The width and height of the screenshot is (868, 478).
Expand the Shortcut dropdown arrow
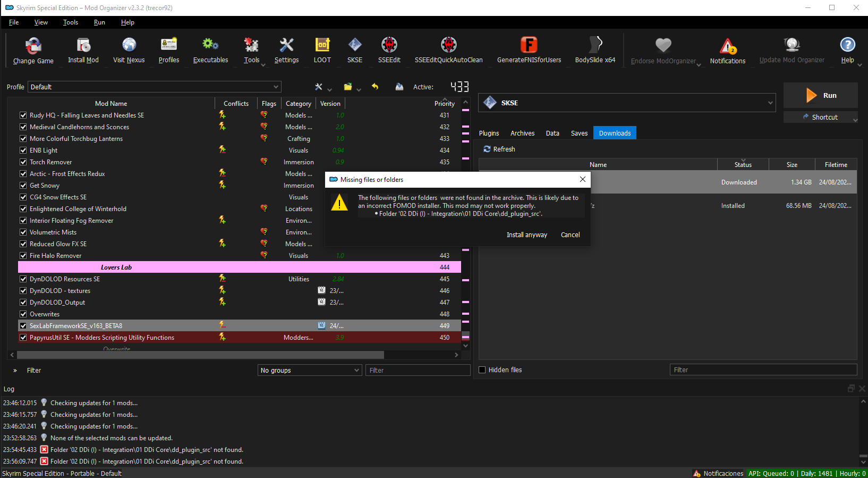coord(855,120)
